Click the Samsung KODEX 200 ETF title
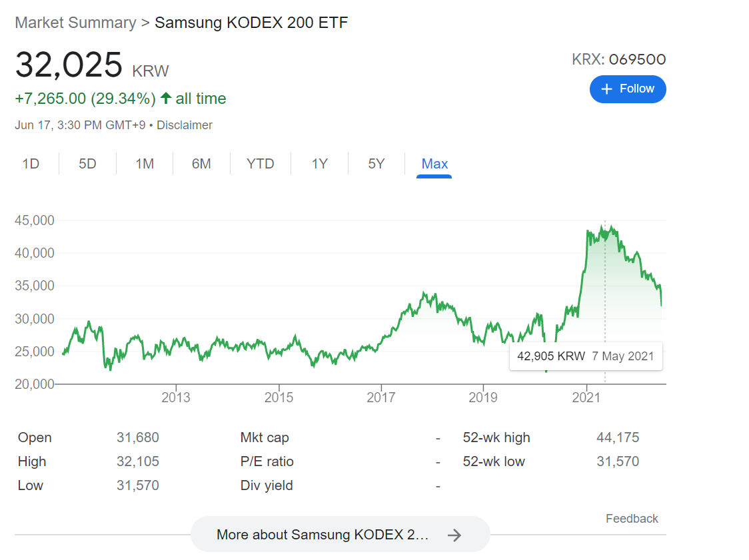The height and width of the screenshot is (560, 749). pyautogui.click(x=251, y=23)
